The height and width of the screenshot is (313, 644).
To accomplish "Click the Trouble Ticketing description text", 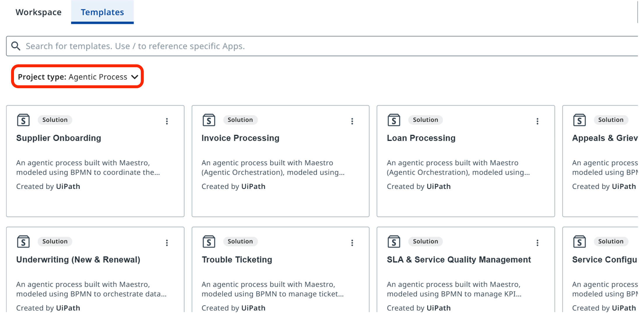I will pos(273,289).
